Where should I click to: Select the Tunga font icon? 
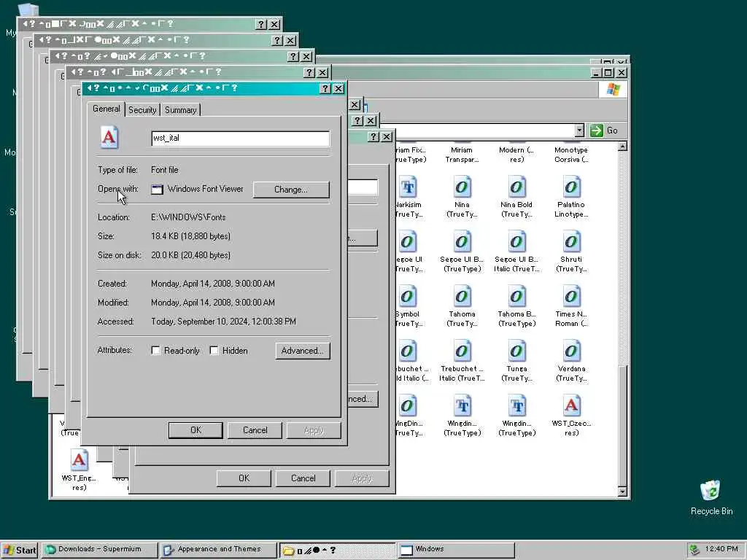coord(516,351)
